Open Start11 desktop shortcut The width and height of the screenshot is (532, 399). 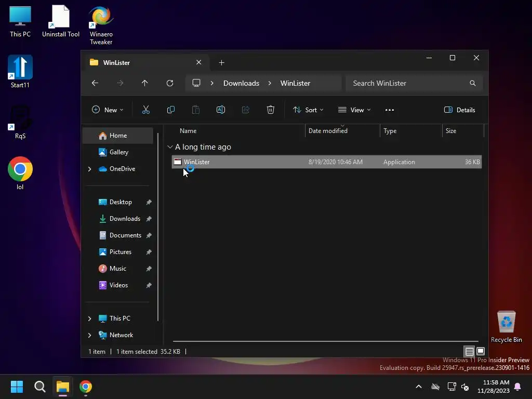coord(20,72)
